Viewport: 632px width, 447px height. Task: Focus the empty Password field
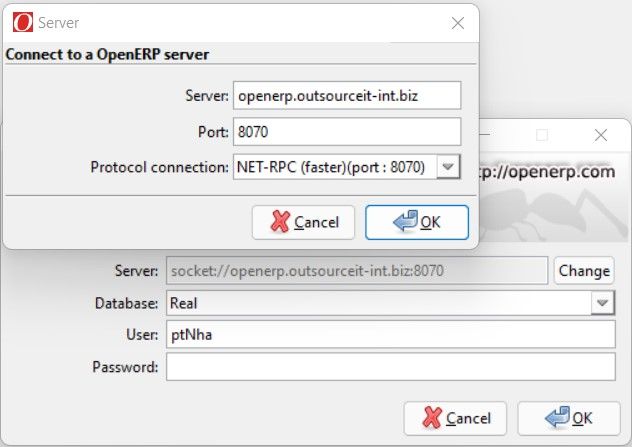391,367
